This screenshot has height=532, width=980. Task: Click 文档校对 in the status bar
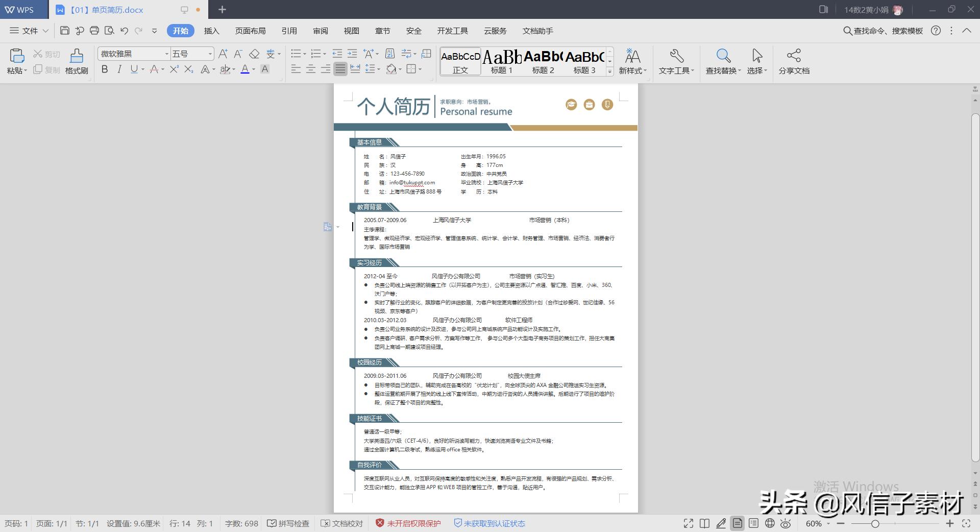click(342, 523)
